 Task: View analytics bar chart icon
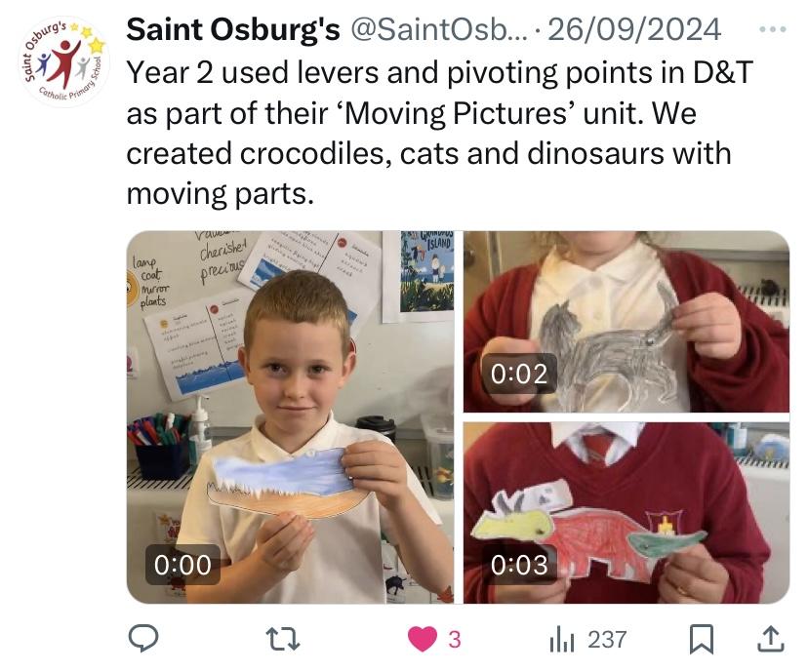562,640
